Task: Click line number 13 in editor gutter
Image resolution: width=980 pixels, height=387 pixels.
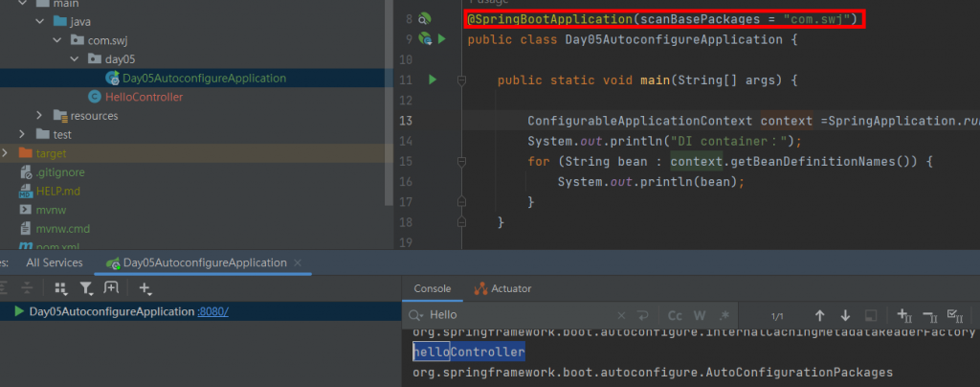Action: [x=406, y=121]
